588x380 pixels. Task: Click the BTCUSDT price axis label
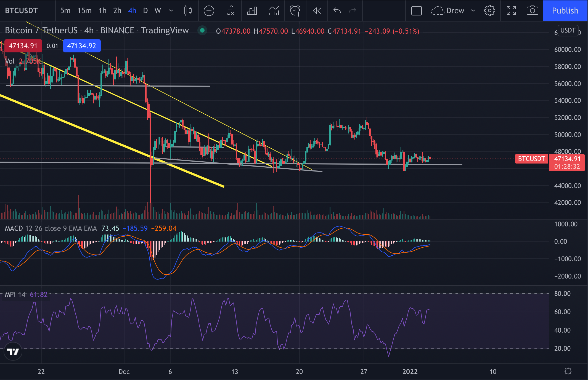tap(531, 159)
